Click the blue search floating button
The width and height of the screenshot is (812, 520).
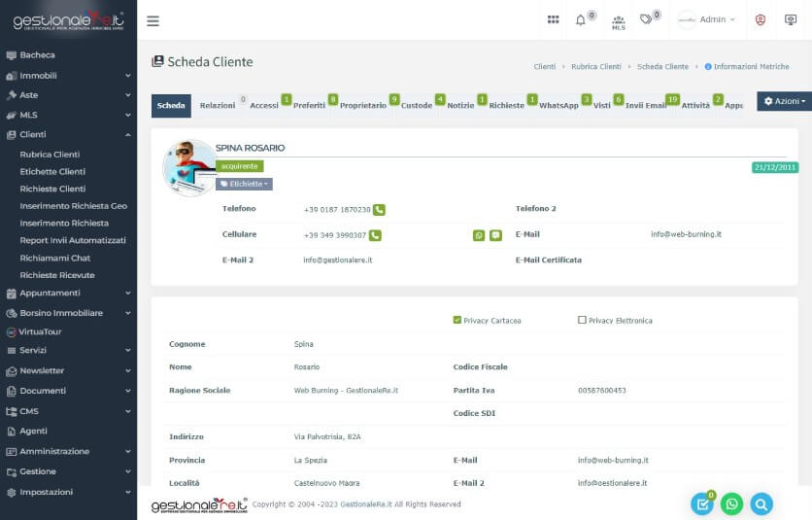click(761, 503)
